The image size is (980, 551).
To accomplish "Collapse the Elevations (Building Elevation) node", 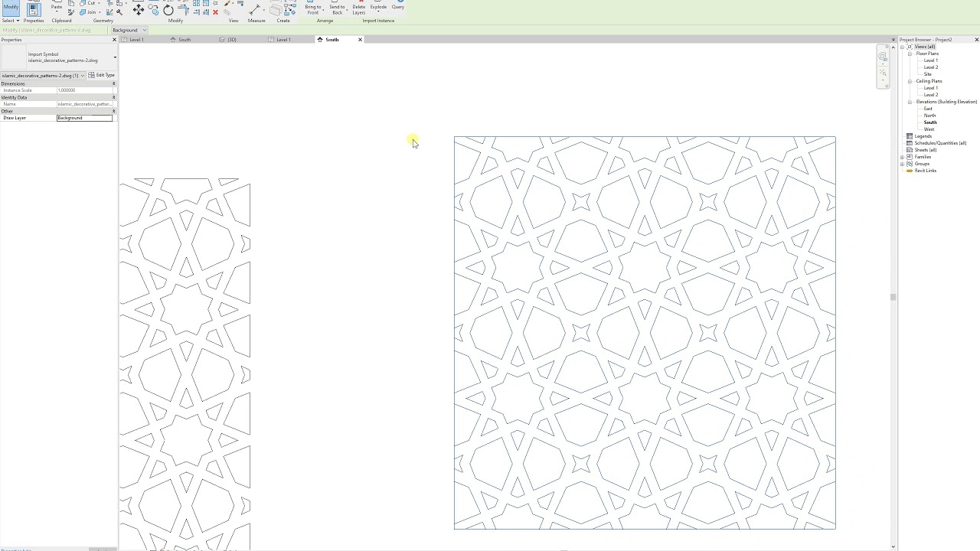I will (910, 102).
